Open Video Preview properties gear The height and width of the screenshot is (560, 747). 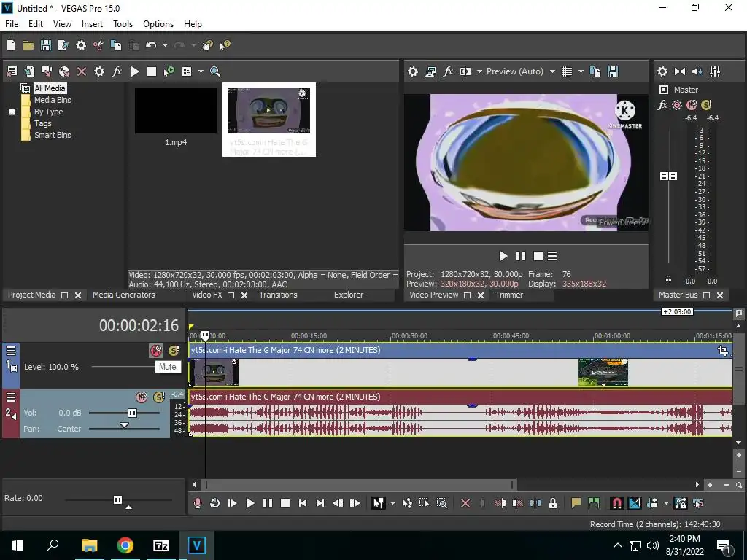coord(413,71)
